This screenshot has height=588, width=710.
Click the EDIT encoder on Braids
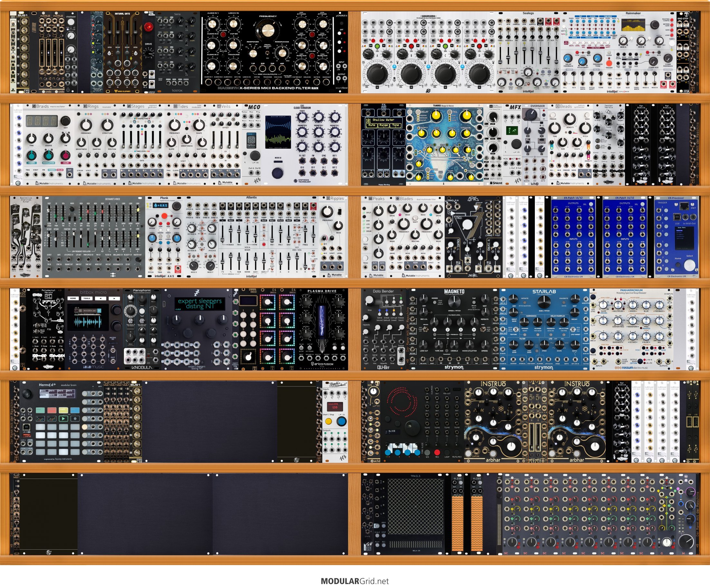[x=65, y=120]
